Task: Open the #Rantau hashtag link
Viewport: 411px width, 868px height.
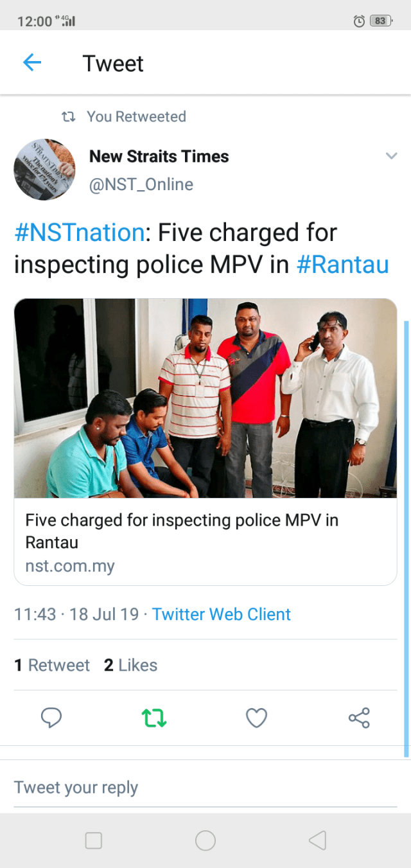Action: (x=342, y=265)
